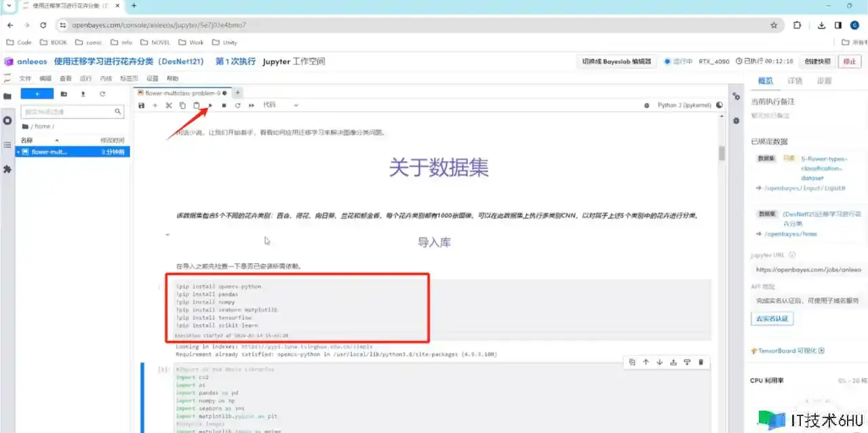Focus the file name filter input
Screen dimensions: 868x433
73,112
